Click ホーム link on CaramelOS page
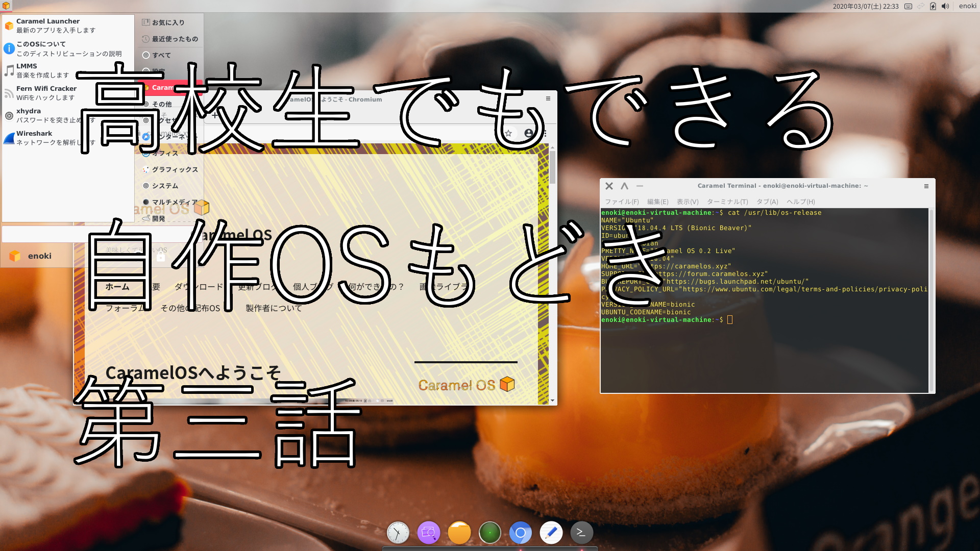The width and height of the screenshot is (980, 551). click(x=117, y=287)
